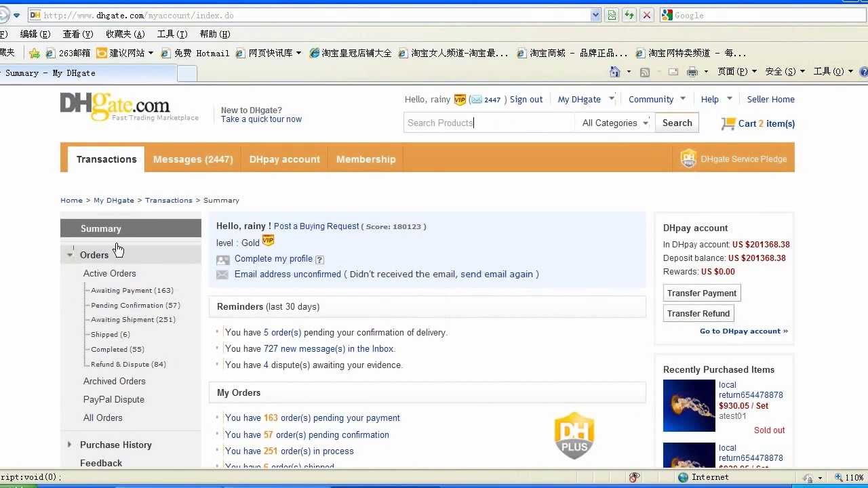Click the Take a quick tour now link
868x488 pixels.
pos(261,119)
